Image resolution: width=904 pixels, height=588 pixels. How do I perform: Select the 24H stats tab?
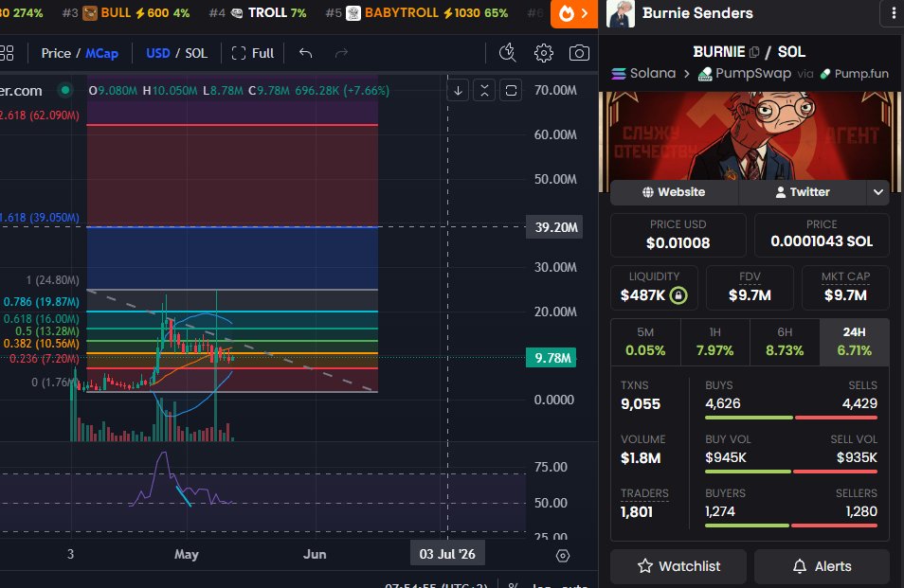tap(855, 342)
